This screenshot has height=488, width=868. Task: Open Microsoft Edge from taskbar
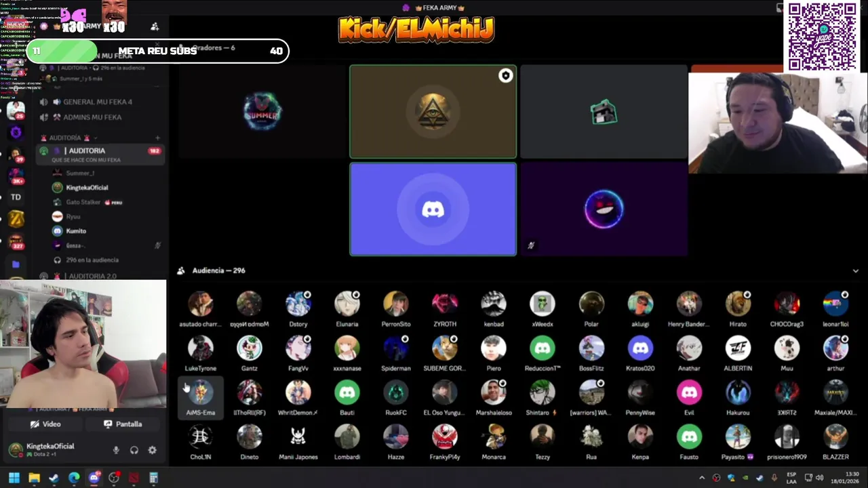pos(74,478)
